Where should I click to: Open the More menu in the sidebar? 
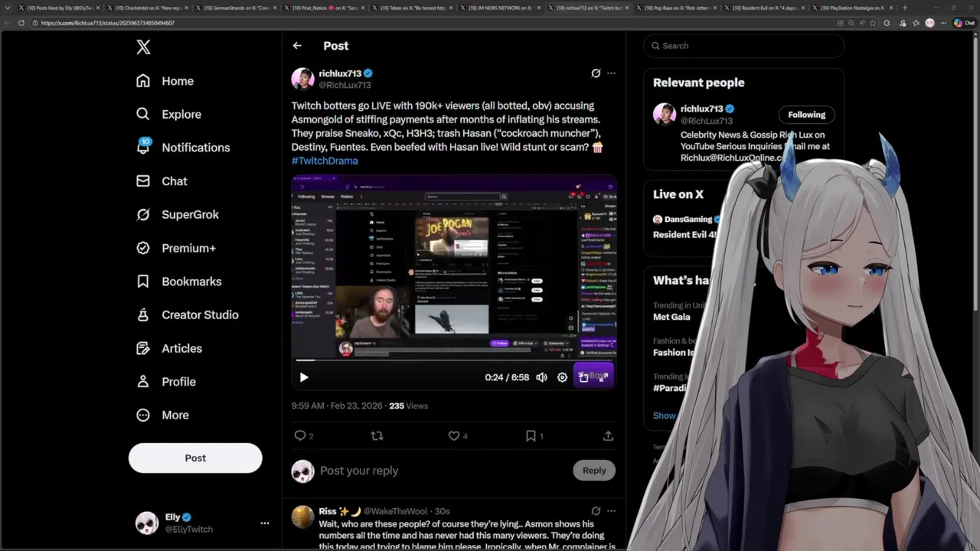point(162,415)
